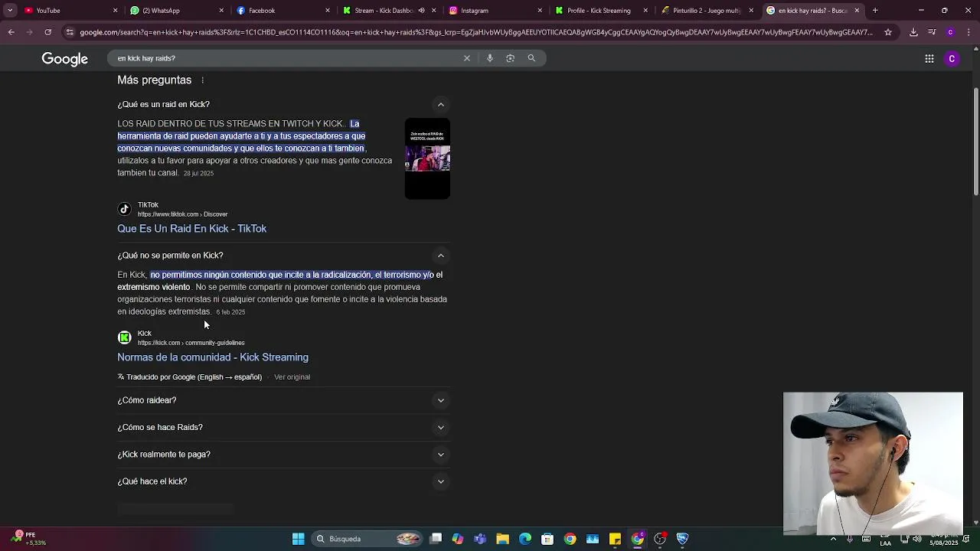
Task: Open Sticky Notes from the taskbar
Action: click(615, 539)
